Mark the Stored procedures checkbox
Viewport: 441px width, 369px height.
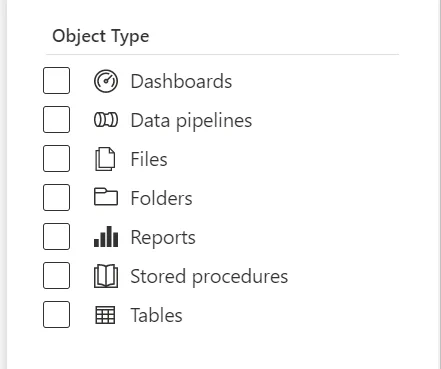pyautogui.click(x=56, y=276)
